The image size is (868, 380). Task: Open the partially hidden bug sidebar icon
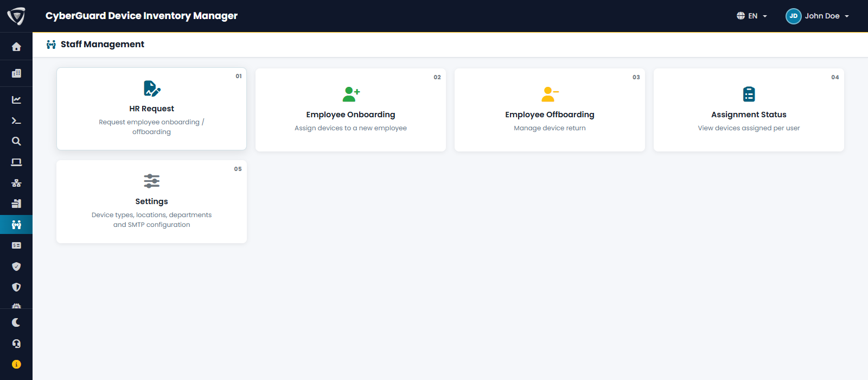[x=16, y=306]
